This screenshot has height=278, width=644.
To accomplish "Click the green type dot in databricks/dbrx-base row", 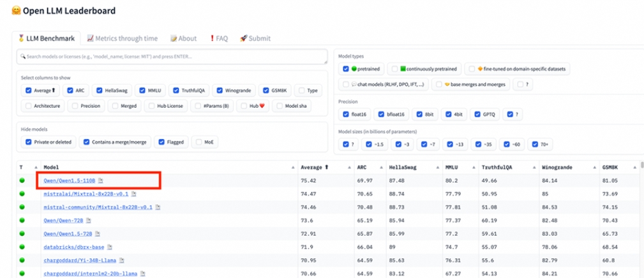I will pos(22,247).
